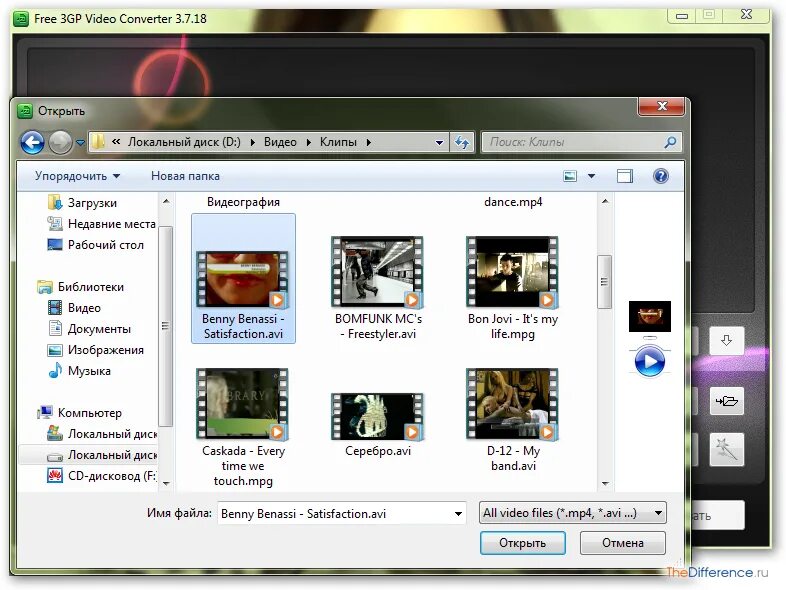Click the double chevron before Локальный диск (D:)
The width and height of the screenshot is (786, 590).
click(x=116, y=142)
